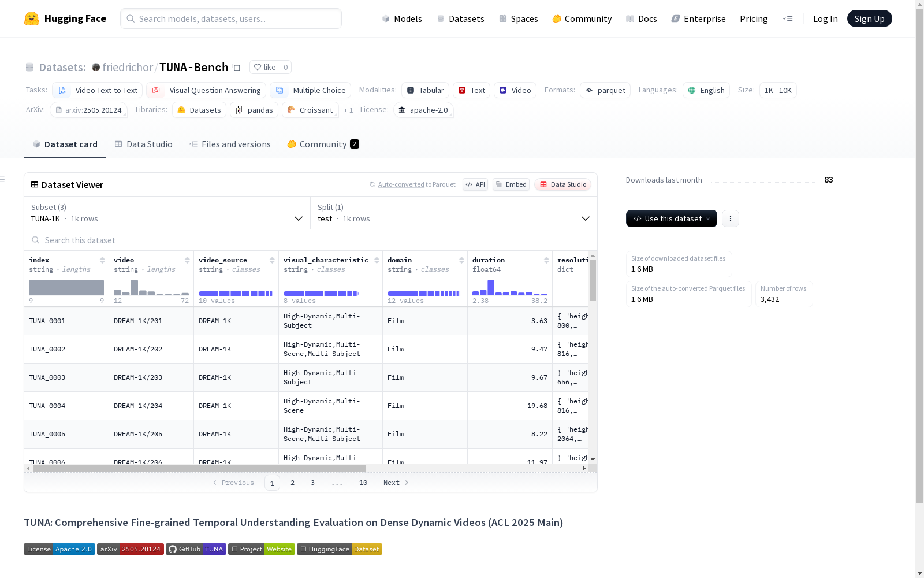Image resolution: width=924 pixels, height=578 pixels.
Task: Open Datasets in the top navigation
Action: coord(460,18)
